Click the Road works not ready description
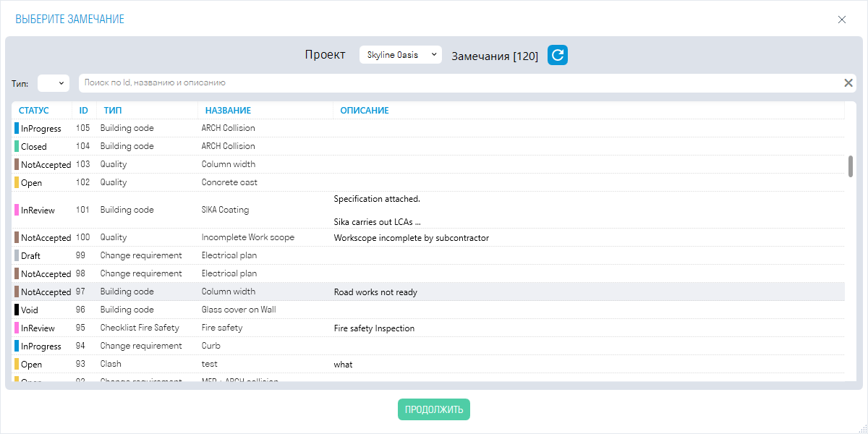The height and width of the screenshot is (434, 868). tap(375, 292)
